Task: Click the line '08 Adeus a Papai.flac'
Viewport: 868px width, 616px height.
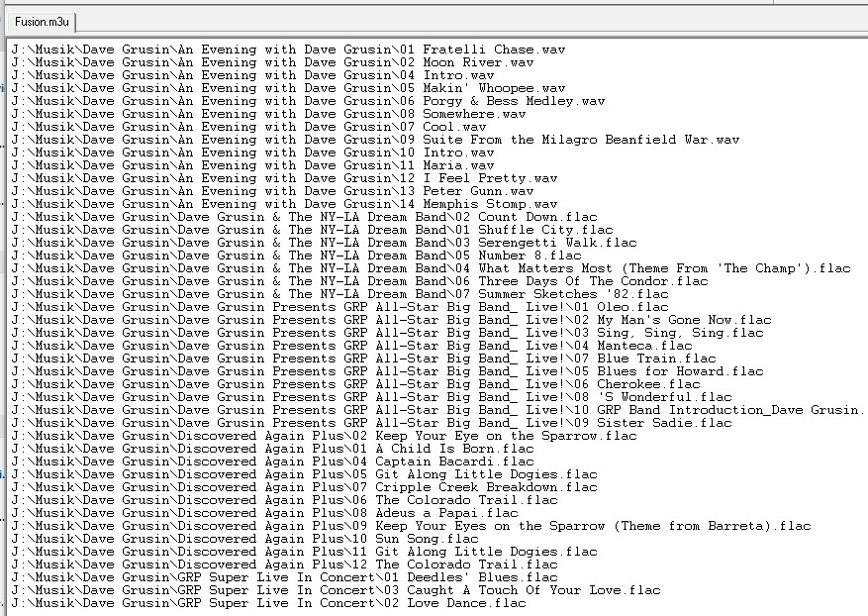Action: tap(264, 514)
